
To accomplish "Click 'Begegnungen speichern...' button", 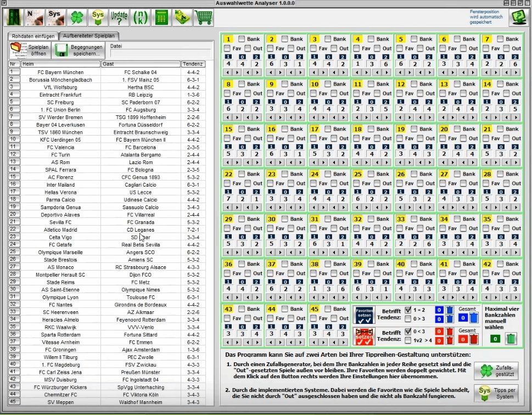I will [79, 50].
